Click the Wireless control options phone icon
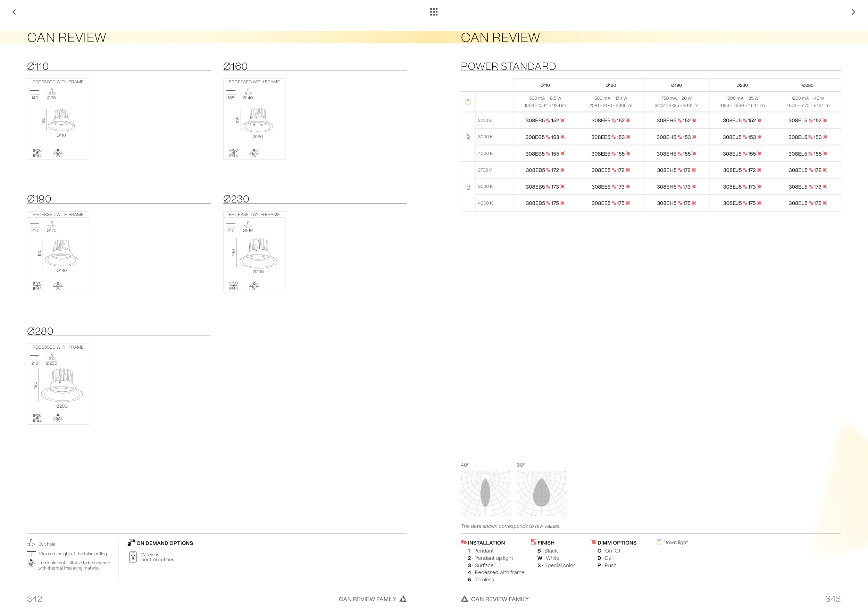868x614 pixels. click(x=133, y=557)
